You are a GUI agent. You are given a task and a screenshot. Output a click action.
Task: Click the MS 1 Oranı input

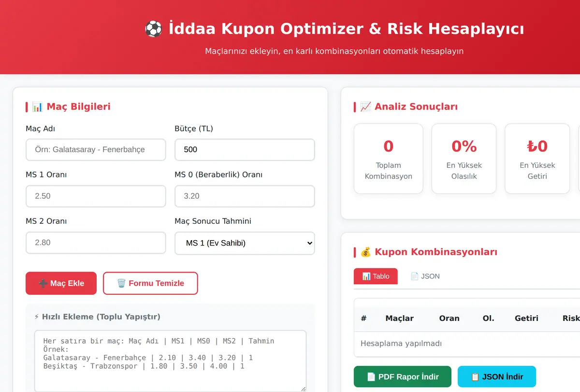coord(96,196)
